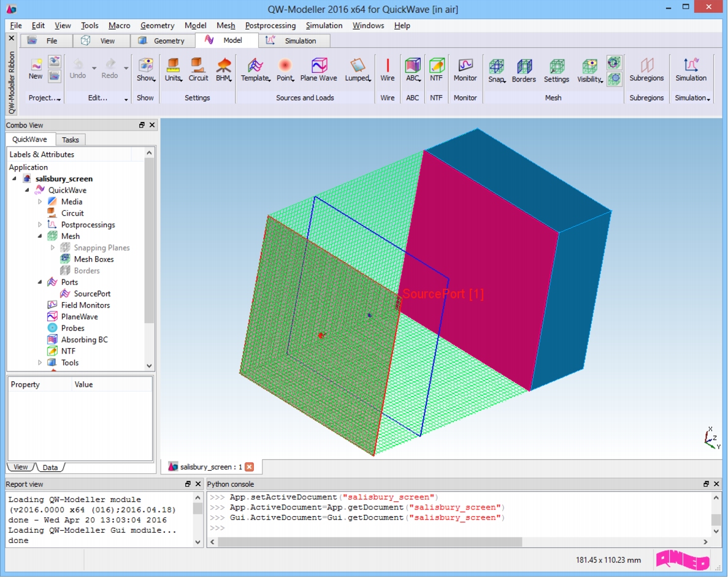
Task: Add a field Monitor from the ribbon
Action: [466, 70]
